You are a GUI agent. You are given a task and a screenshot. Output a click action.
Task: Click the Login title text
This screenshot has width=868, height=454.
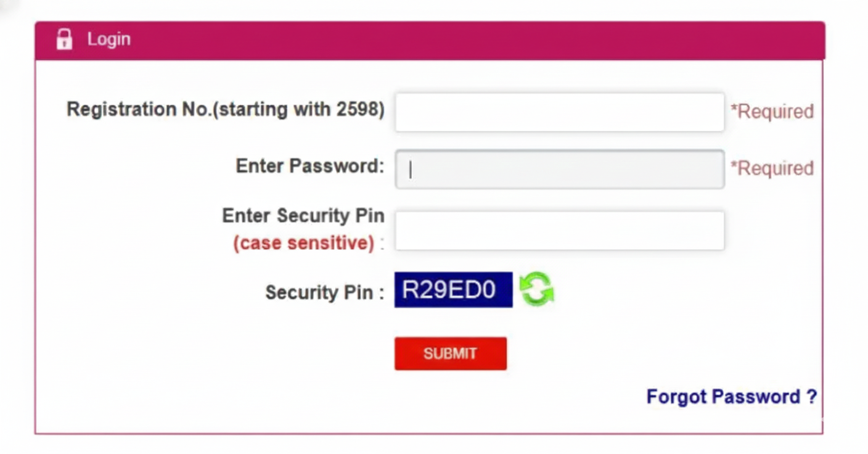108,39
